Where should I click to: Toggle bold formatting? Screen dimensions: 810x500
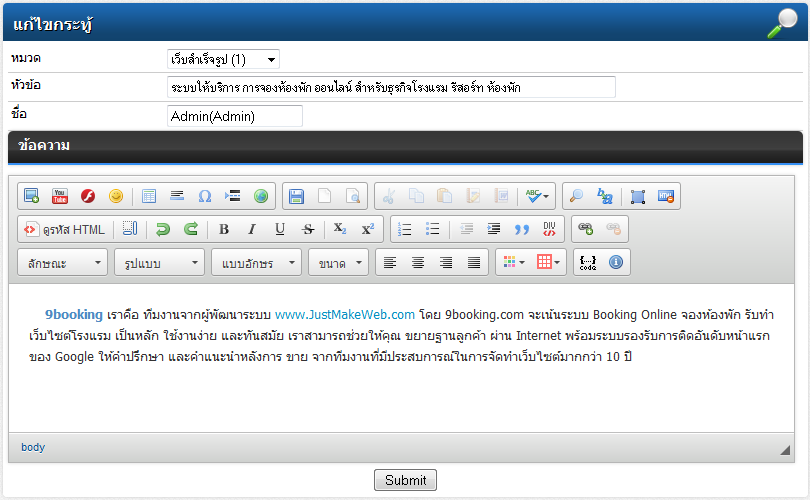click(224, 229)
